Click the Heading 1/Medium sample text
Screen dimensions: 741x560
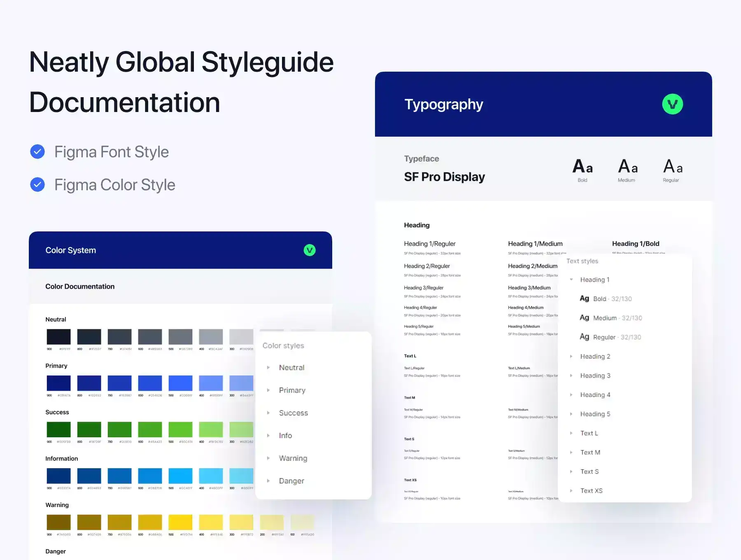535,244
